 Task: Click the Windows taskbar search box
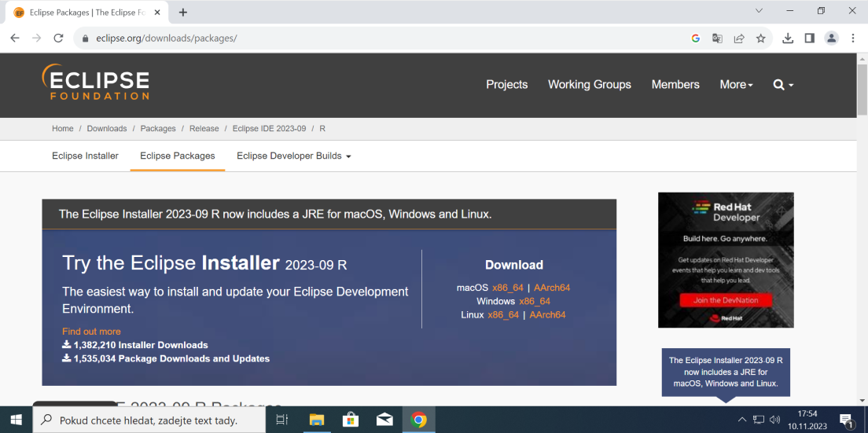point(149,420)
